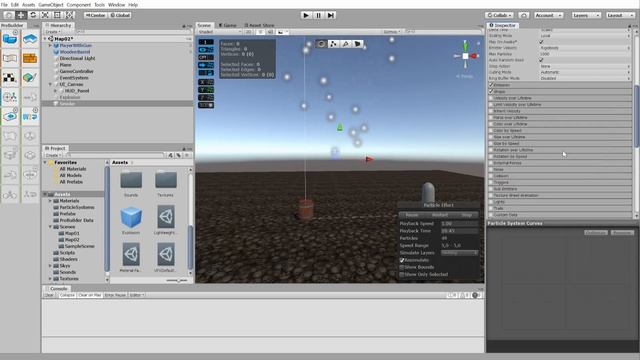Select the Console tab
The height and width of the screenshot is (360, 640).
click(x=57, y=289)
